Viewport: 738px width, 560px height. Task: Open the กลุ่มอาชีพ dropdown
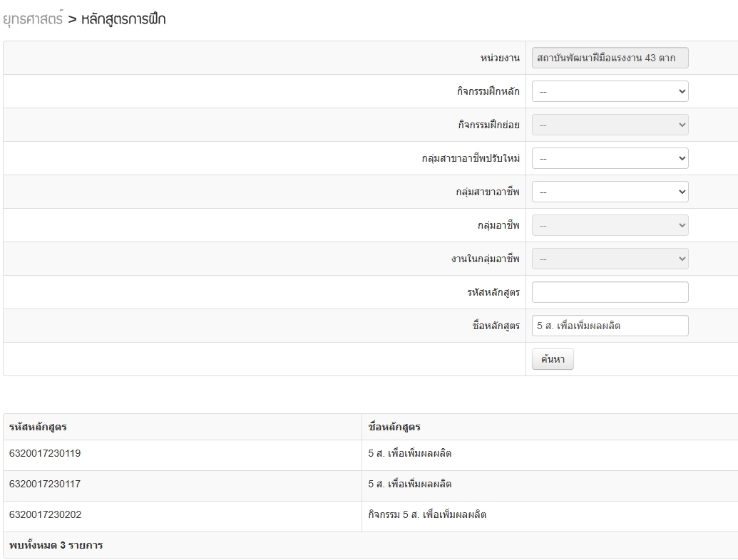pos(610,225)
